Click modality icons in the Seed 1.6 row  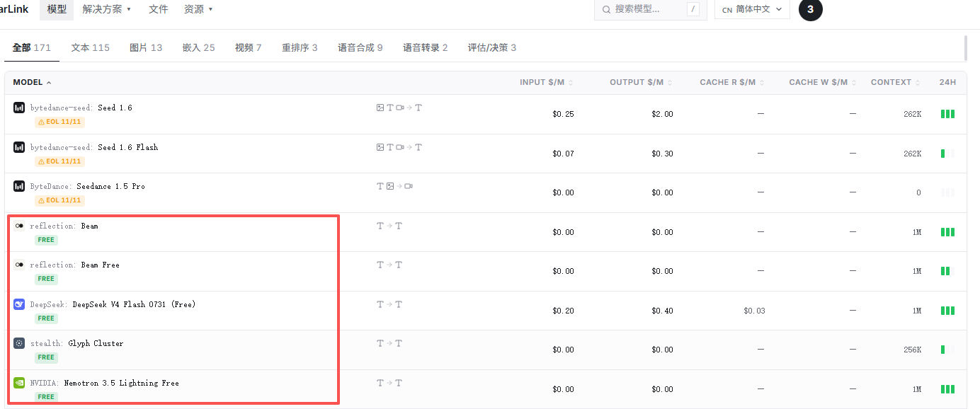tap(399, 108)
